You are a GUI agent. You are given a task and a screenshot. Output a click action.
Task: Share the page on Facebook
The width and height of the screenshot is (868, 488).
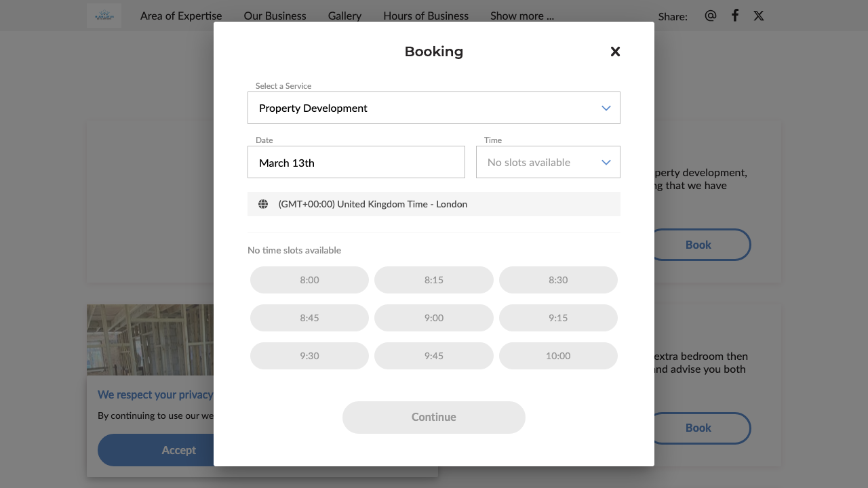(734, 15)
